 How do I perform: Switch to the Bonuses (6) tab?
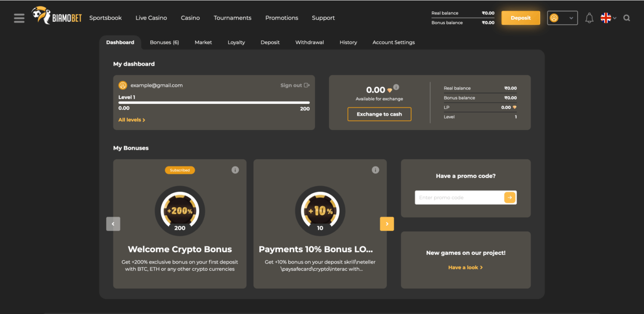tap(164, 42)
